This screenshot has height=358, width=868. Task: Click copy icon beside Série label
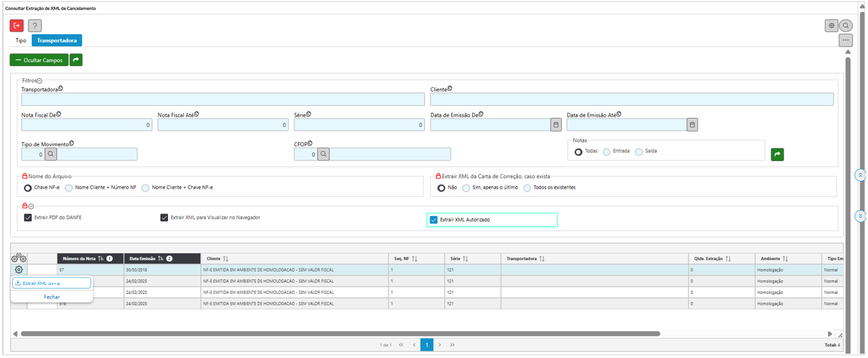click(310, 115)
